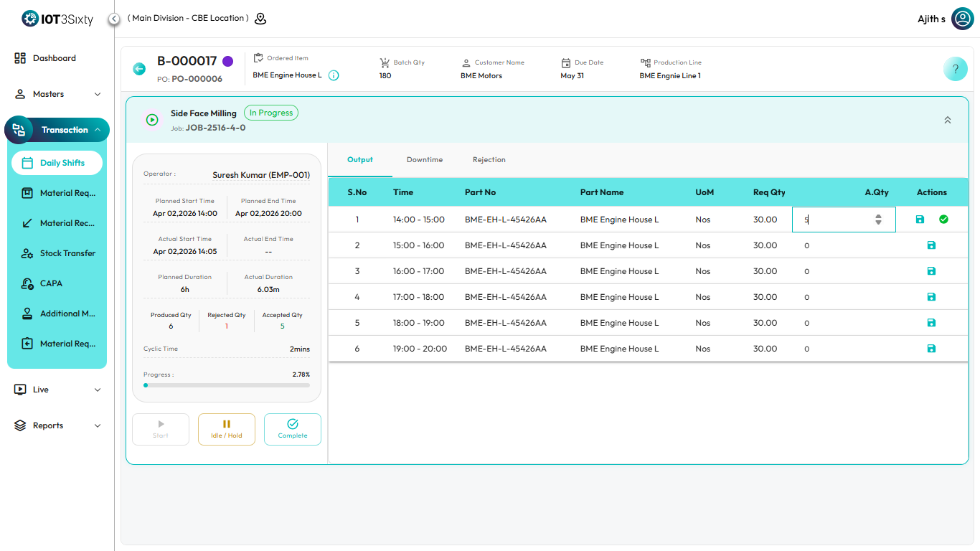Collapse the sidebar with the chevron button

pos(114,19)
